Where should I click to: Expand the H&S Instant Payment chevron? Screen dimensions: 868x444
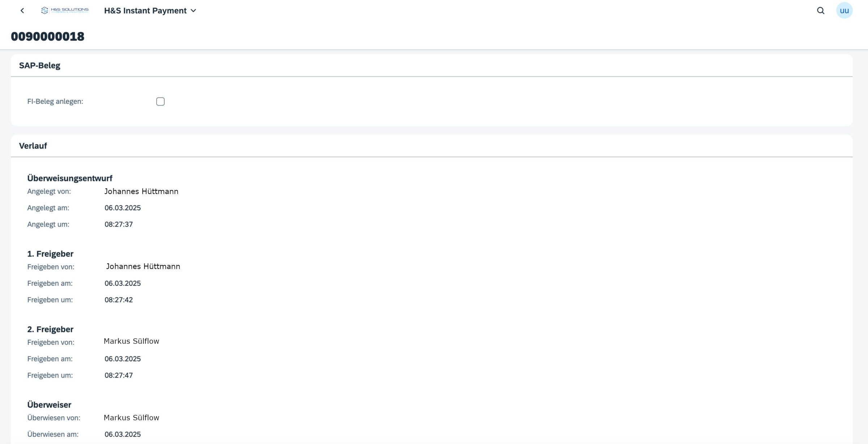(193, 11)
